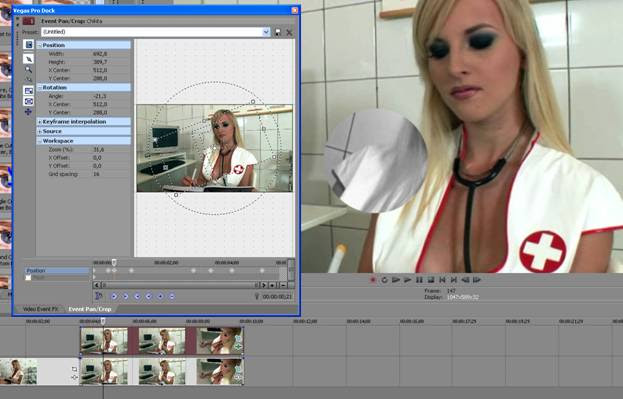Click the keyframe timeline horizontal scrollbar
Screen dimensions: 623x399
tap(178, 285)
